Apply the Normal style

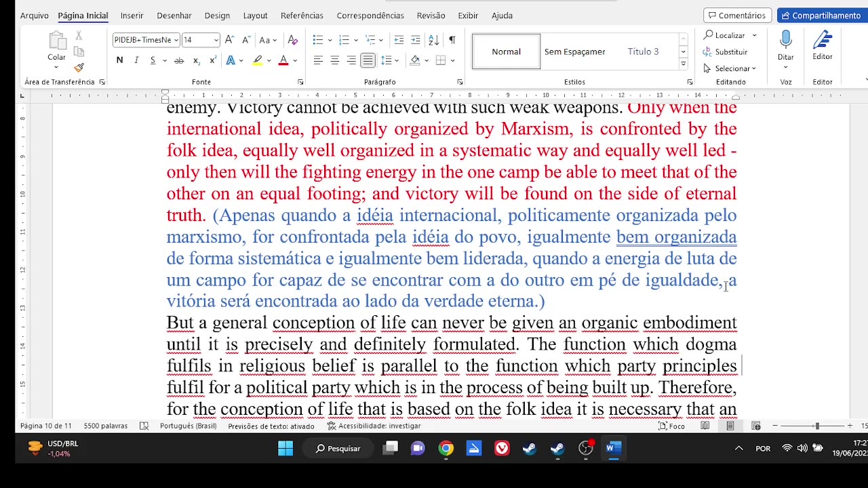[x=507, y=52]
